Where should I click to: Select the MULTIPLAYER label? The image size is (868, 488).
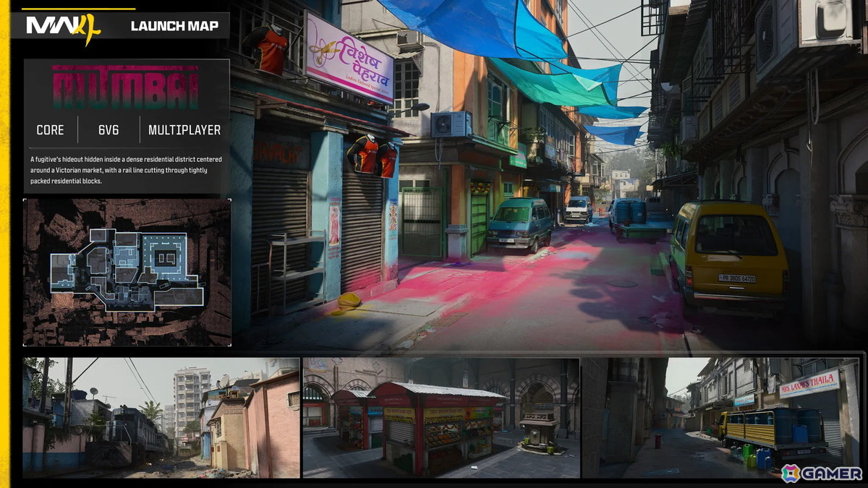(x=184, y=130)
